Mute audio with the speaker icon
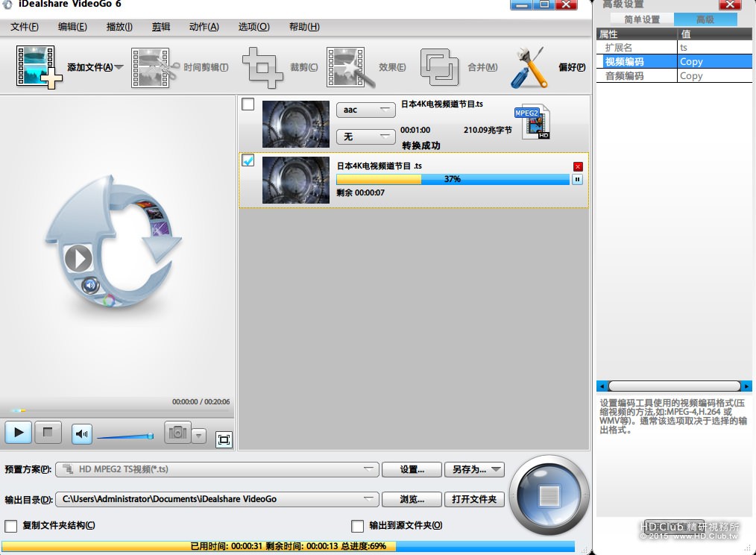Screen dimensions: 756x555 point(81,434)
